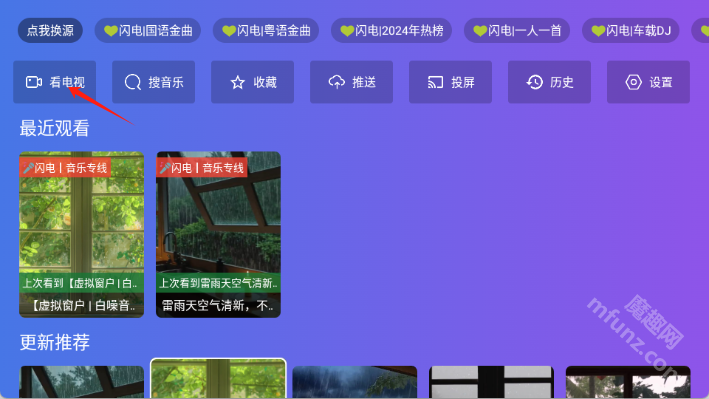The width and height of the screenshot is (709, 399).
Task: Open the 雷雨天空气清新 recent video thumbnail
Action: [x=218, y=234]
